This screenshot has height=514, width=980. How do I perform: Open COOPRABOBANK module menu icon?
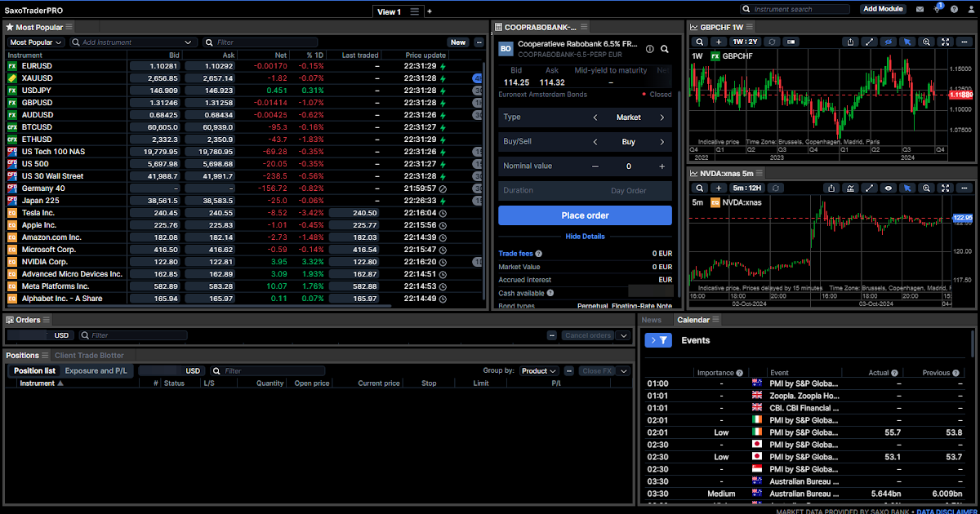click(584, 27)
